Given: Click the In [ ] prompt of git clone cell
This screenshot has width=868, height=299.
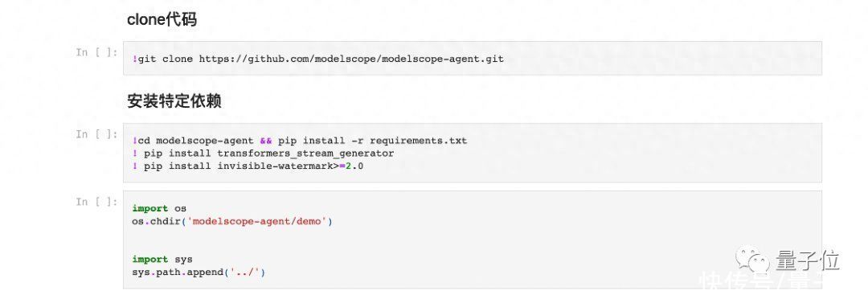Looking at the screenshot, I should click(x=97, y=52).
